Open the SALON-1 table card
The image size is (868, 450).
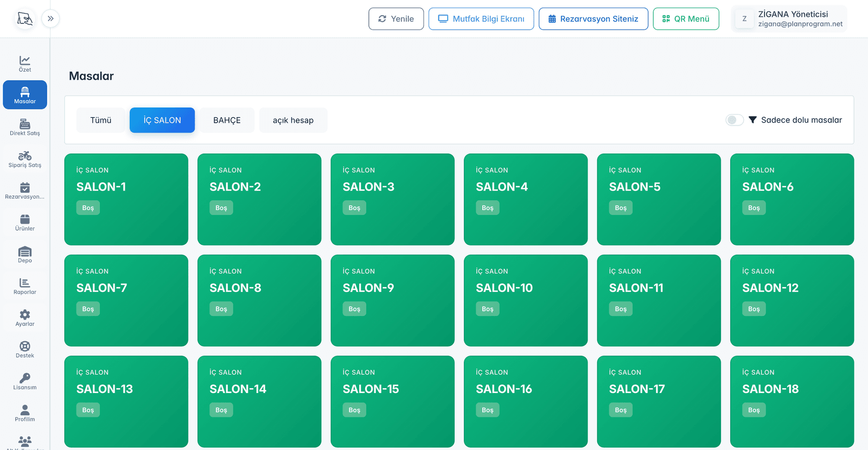126,199
